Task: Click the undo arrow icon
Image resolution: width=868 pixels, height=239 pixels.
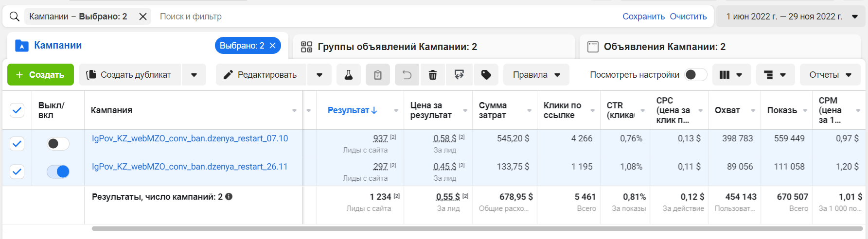Action: (x=407, y=75)
